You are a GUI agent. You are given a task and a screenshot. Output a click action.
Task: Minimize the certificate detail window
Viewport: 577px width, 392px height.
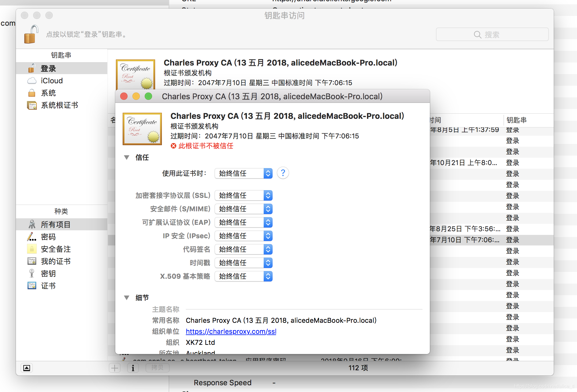(136, 96)
